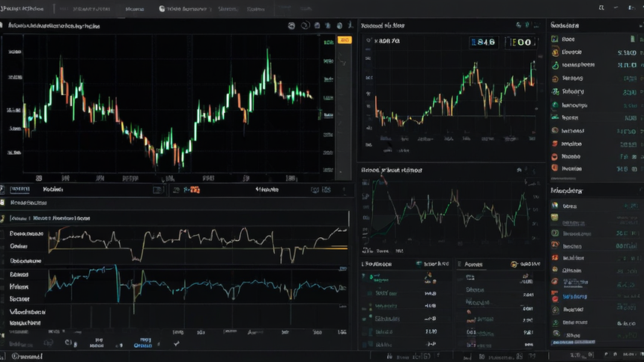
Task: Toggle the small box icon beside lower-left tabs
Action: tap(157, 190)
